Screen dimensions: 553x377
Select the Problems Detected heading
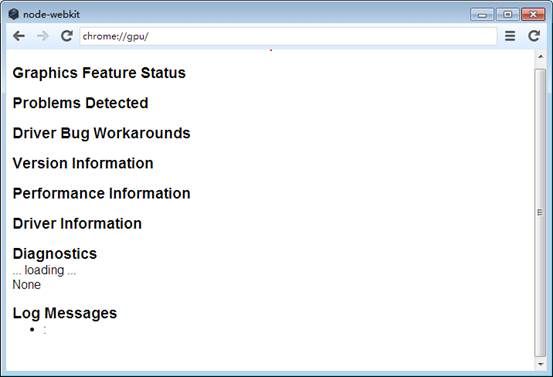coord(80,103)
